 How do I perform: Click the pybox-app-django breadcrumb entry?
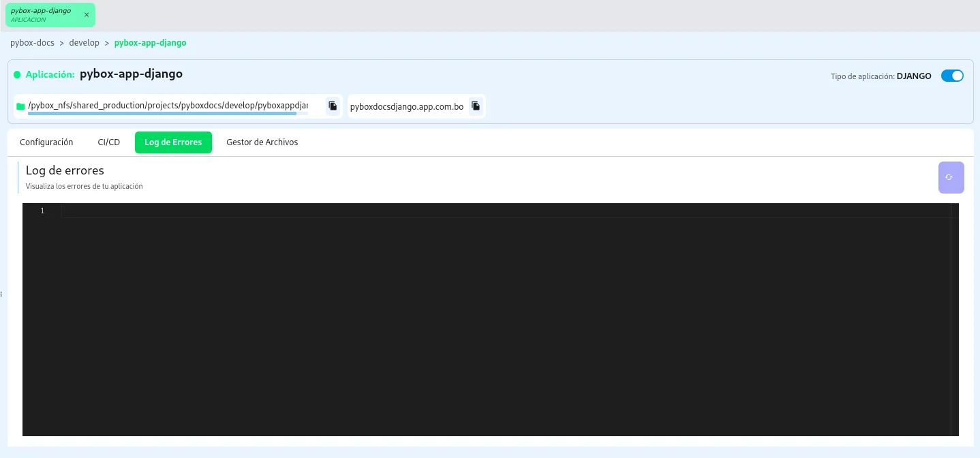[x=151, y=43]
